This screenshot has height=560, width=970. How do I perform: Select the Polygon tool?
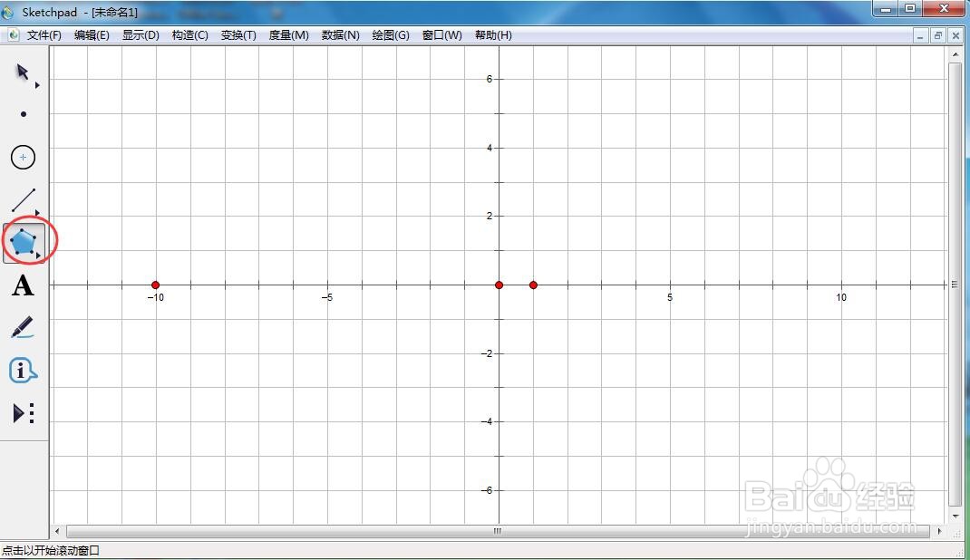pyautogui.click(x=23, y=242)
